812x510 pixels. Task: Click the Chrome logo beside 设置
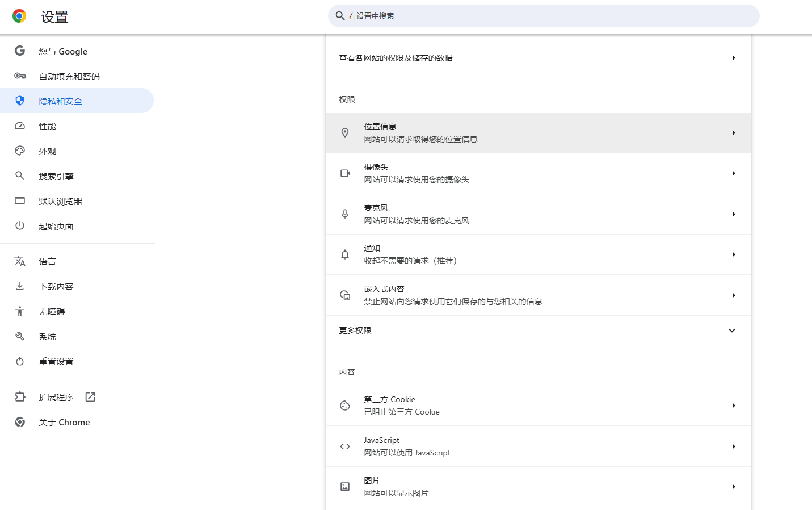pos(19,16)
